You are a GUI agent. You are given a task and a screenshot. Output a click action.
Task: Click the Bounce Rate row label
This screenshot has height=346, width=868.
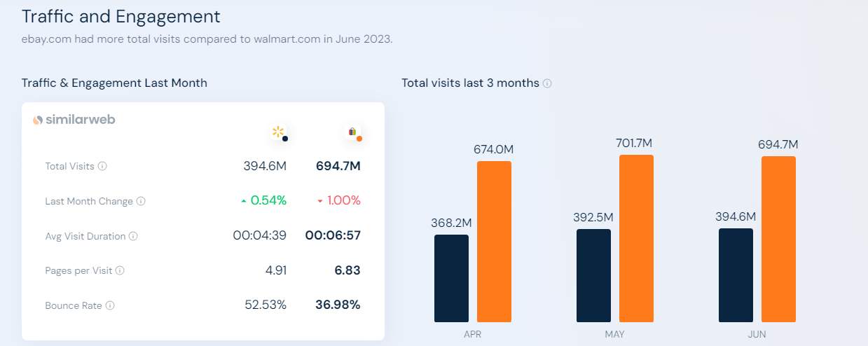(74, 305)
